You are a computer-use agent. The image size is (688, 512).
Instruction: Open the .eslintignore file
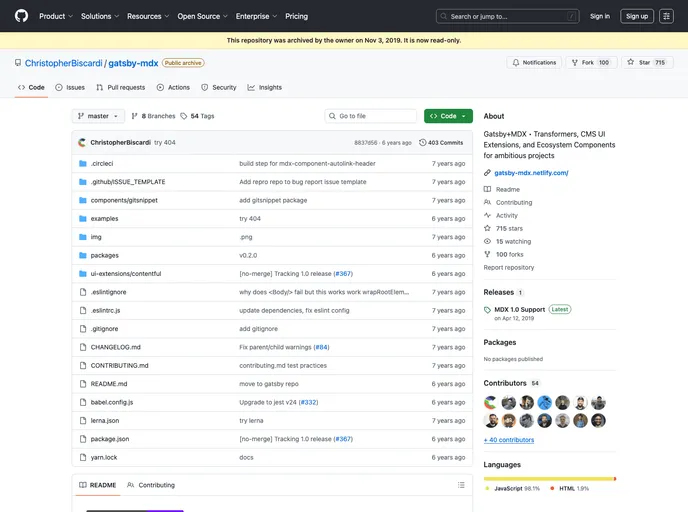click(x=108, y=293)
